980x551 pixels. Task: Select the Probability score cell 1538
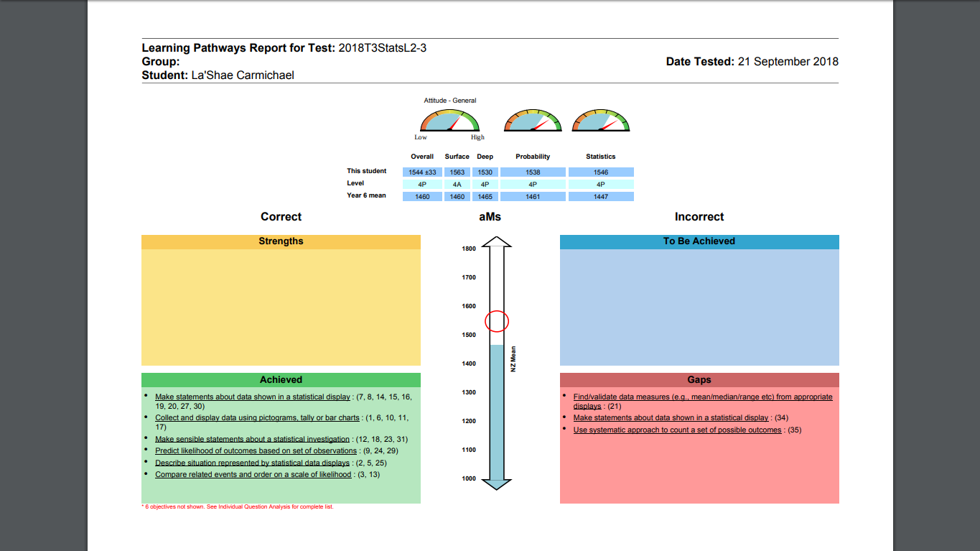(533, 172)
